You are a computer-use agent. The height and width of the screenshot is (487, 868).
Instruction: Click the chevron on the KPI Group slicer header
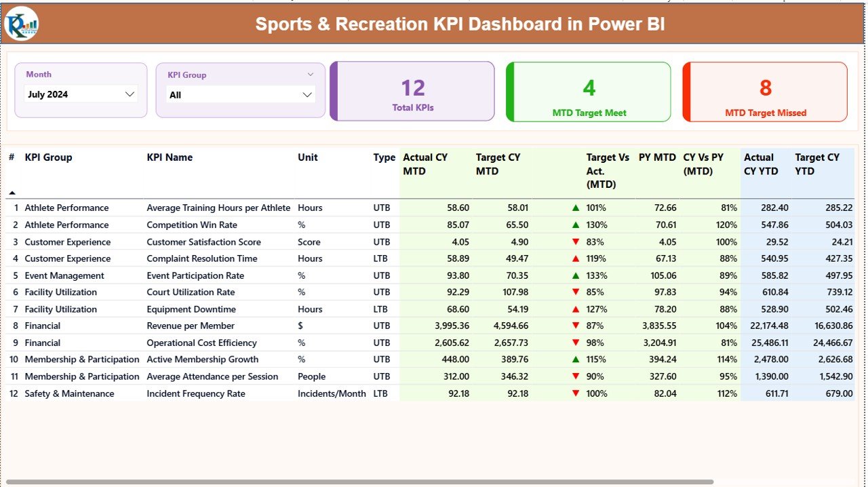click(x=311, y=74)
